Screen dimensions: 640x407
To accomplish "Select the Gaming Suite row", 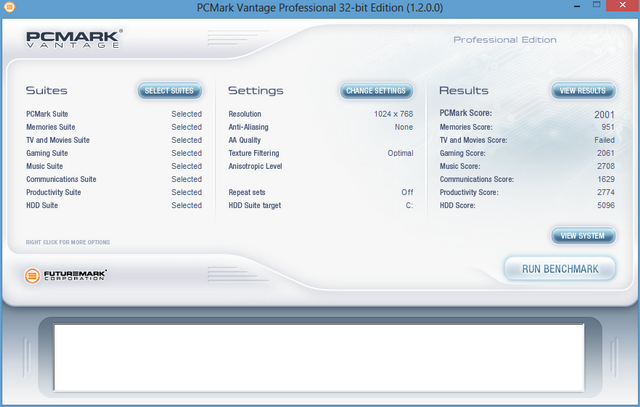I will click(x=114, y=153).
